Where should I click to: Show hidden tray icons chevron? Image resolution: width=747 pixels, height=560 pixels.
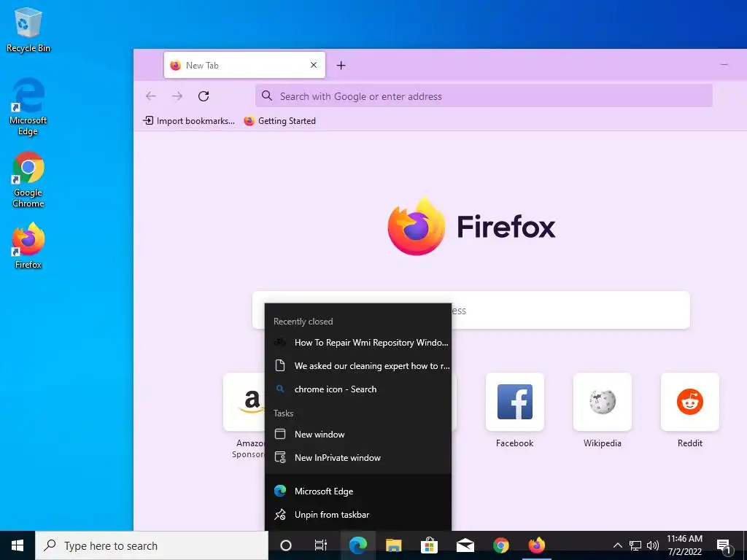pyautogui.click(x=617, y=545)
